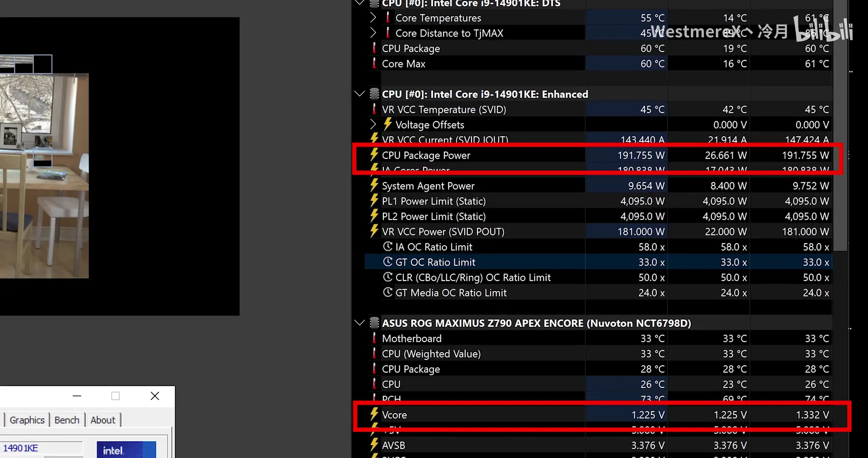Click the lightning icon beside PL2 Power Limit
Screen dimensions: 868x458
[x=374, y=216]
